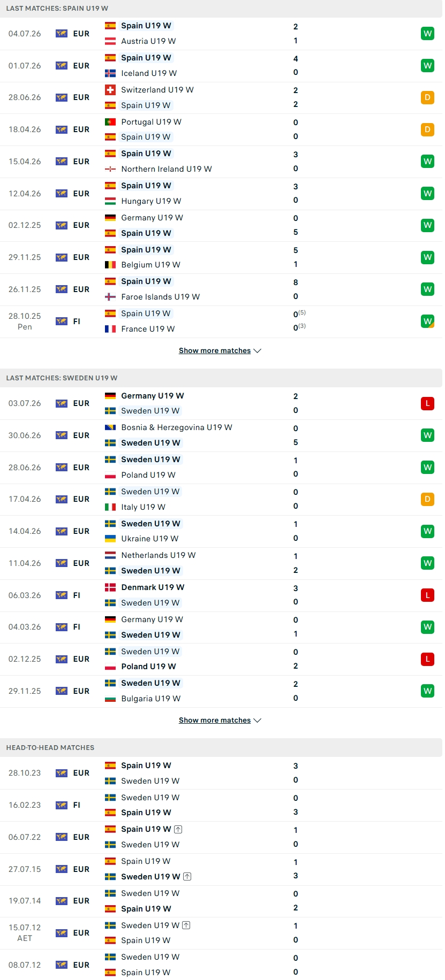Click the orange D badge for Switzerland vs Spain
This screenshot has height=980, width=445.
coord(427,97)
